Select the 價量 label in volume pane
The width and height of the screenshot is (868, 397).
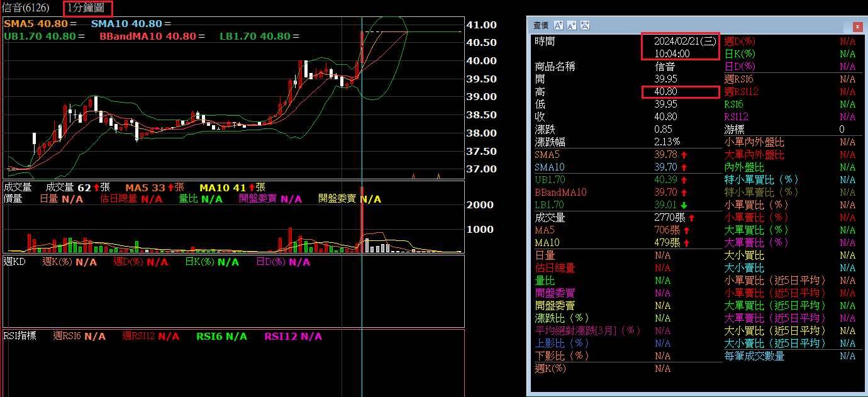[13, 199]
